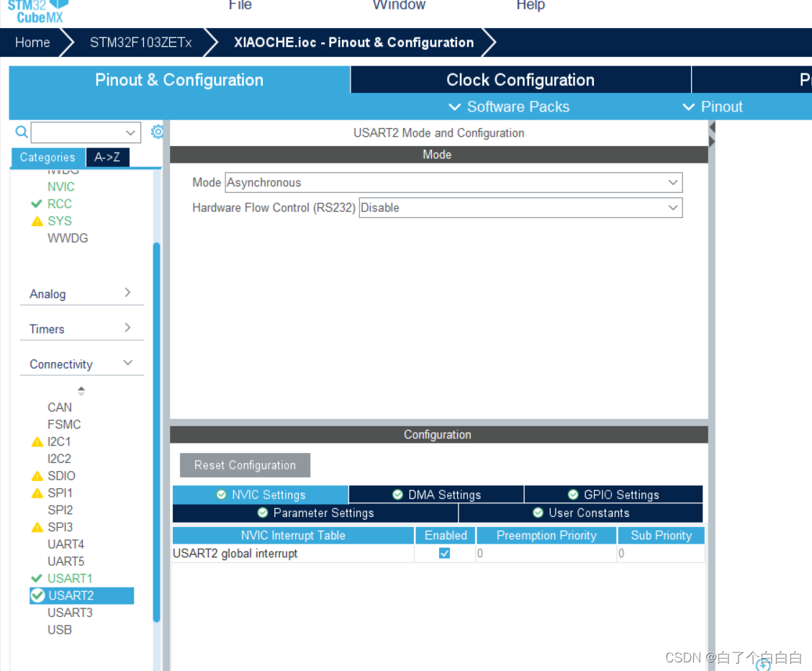
Task: Open the File menu
Action: [x=240, y=5]
